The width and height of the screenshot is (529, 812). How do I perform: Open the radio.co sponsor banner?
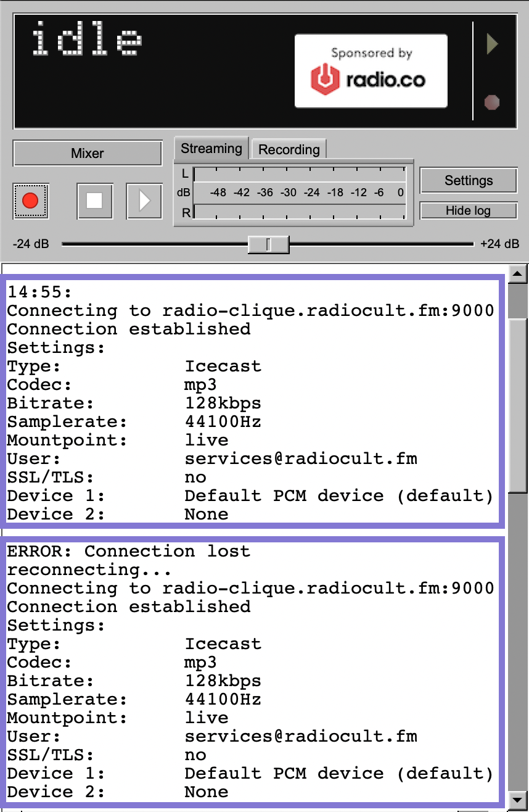point(371,71)
